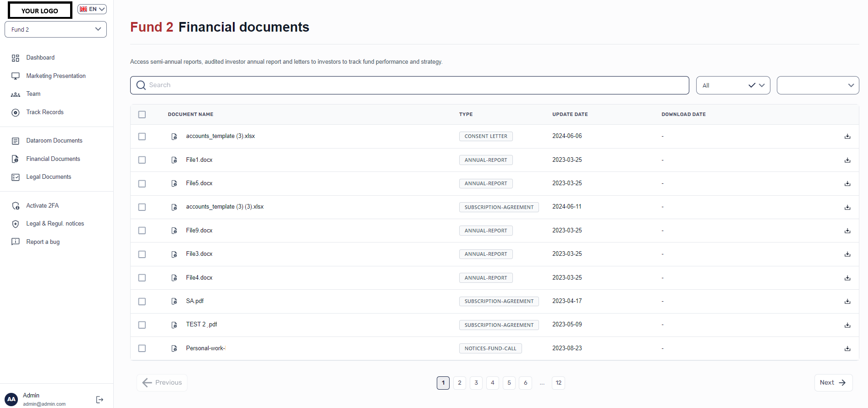Click the search magnifier icon
This screenshot has width=868, height=408.
(x=141, y=85)
